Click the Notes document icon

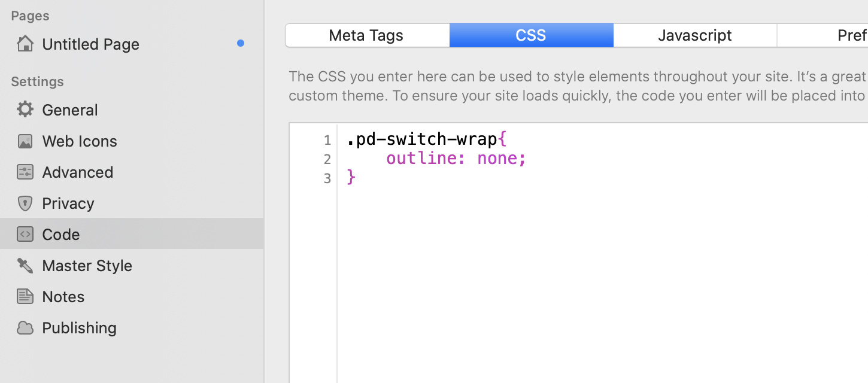pyautogui.click(x=25, y=296)
